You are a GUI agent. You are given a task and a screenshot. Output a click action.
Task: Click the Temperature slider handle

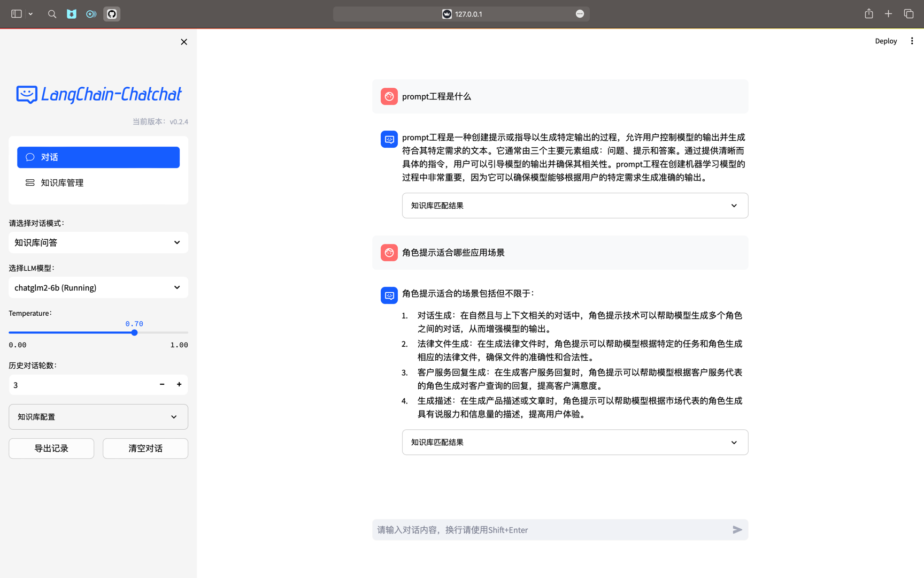pos(134,333)
